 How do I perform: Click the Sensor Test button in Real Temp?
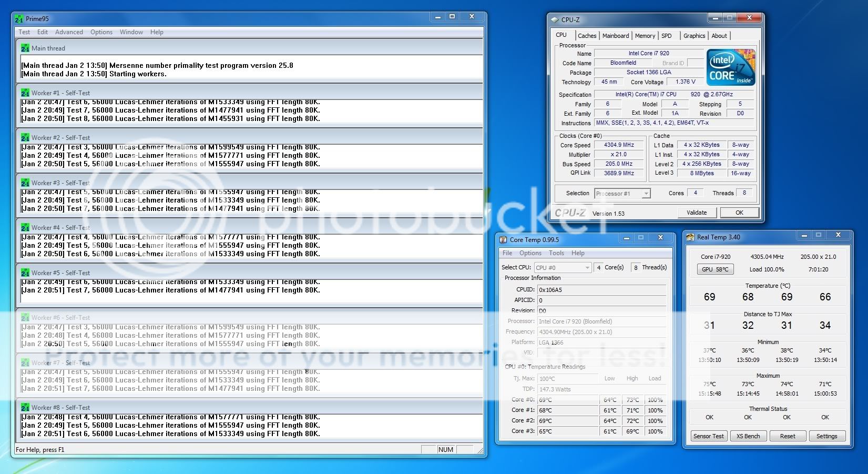[709, 436]
